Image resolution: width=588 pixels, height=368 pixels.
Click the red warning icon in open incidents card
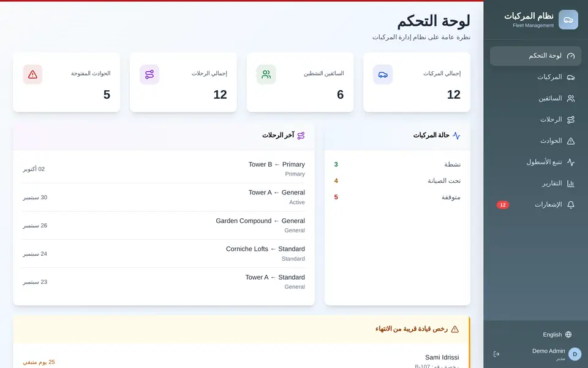click(x=32, y=74)
